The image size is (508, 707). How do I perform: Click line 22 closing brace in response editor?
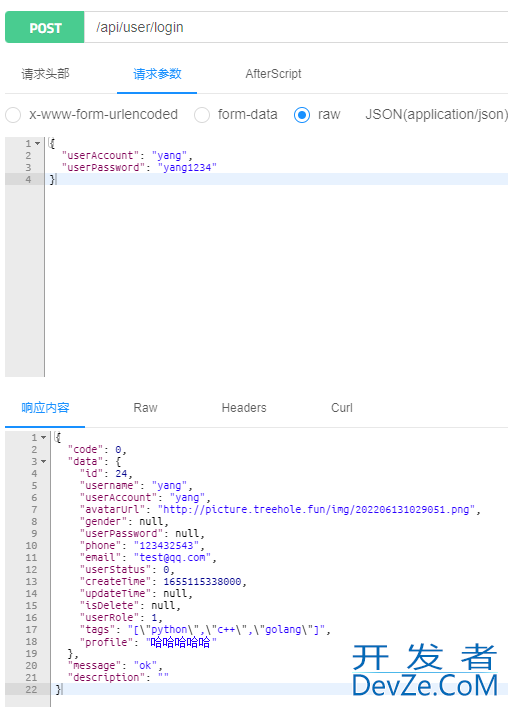(58, 689)
